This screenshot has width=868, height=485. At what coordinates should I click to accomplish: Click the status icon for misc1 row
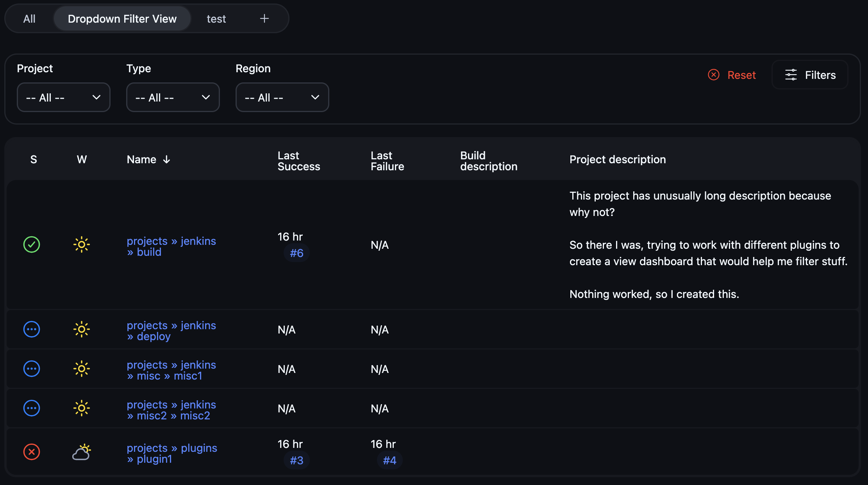(32, 368)
